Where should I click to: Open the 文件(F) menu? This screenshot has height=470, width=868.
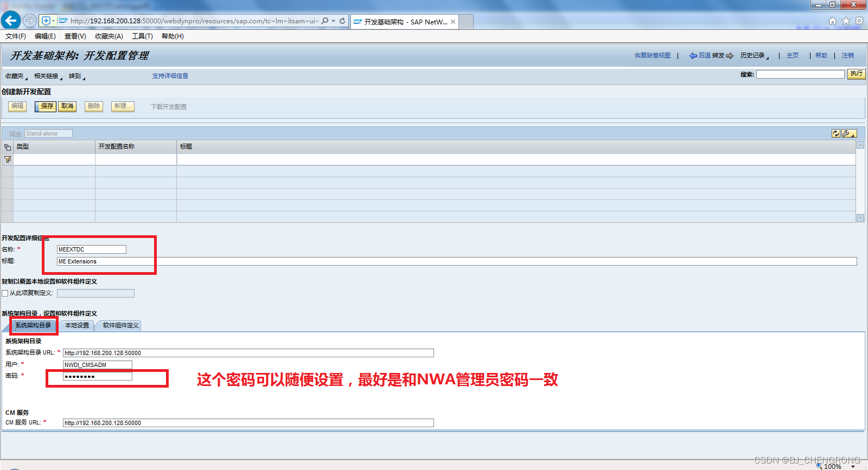click(x=16, y=36)
